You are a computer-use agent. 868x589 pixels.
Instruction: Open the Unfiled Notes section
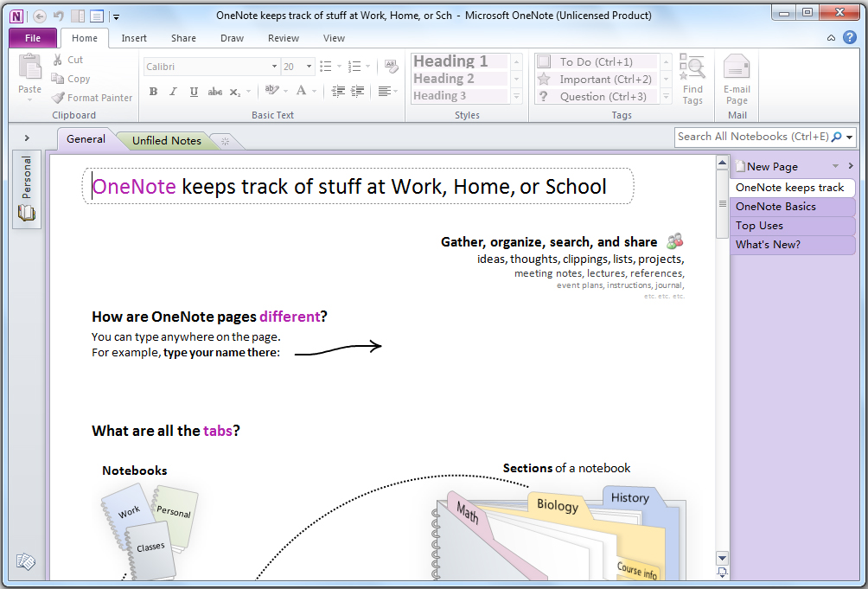(x=166, y=140)
